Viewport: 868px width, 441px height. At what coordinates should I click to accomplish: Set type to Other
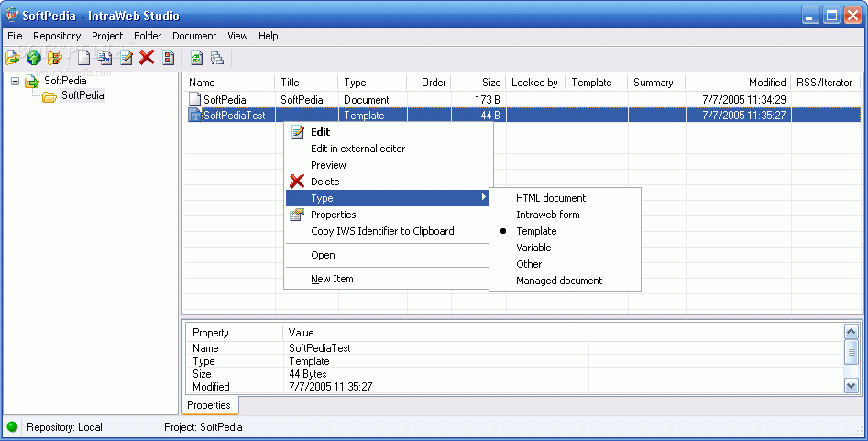529,264
